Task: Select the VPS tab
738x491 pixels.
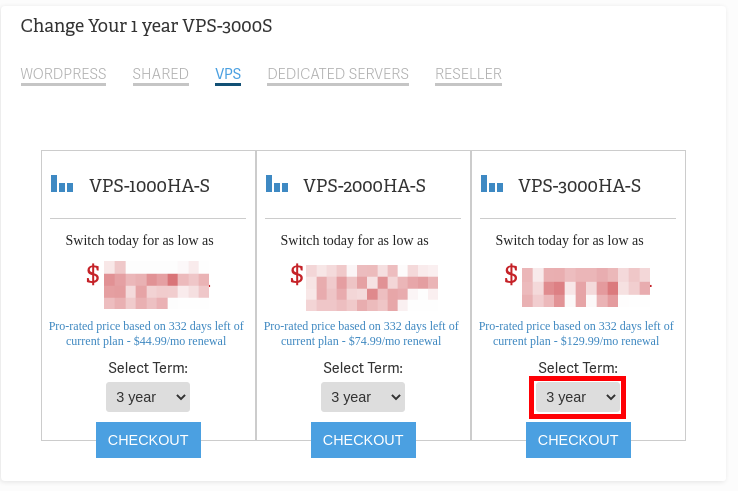Action: (228, 74)
